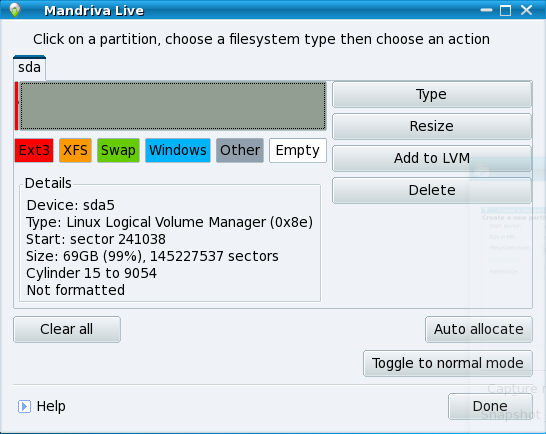Viewport: 546px width, 434px height.
Task: Click Toggle to normal mode
Action: 448,363
